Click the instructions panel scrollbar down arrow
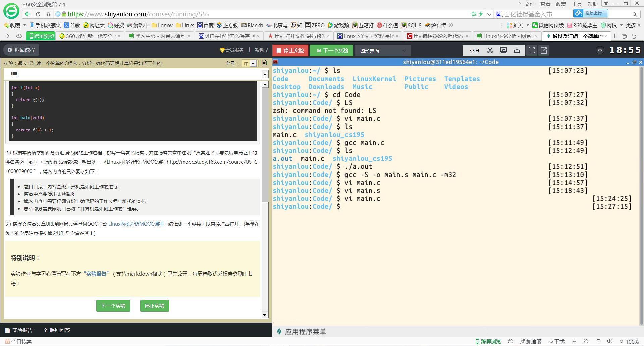644x346 pixels. [x=265, y=315]
